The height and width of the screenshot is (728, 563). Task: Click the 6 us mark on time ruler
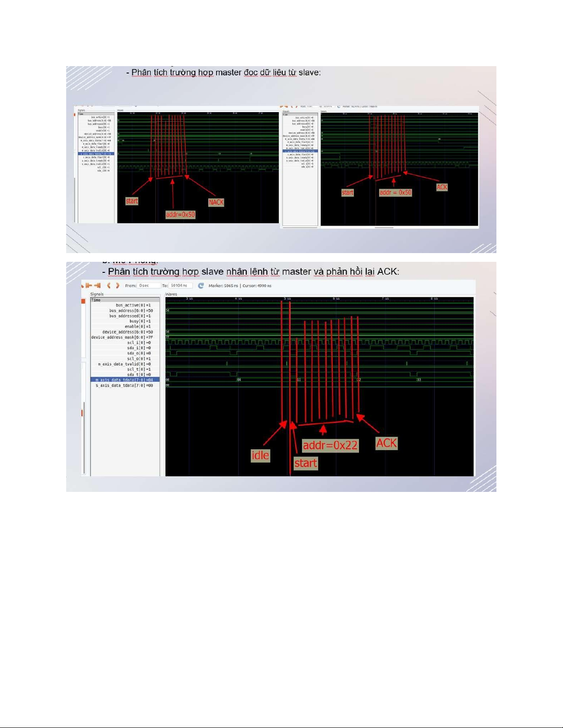coord(336,299)
